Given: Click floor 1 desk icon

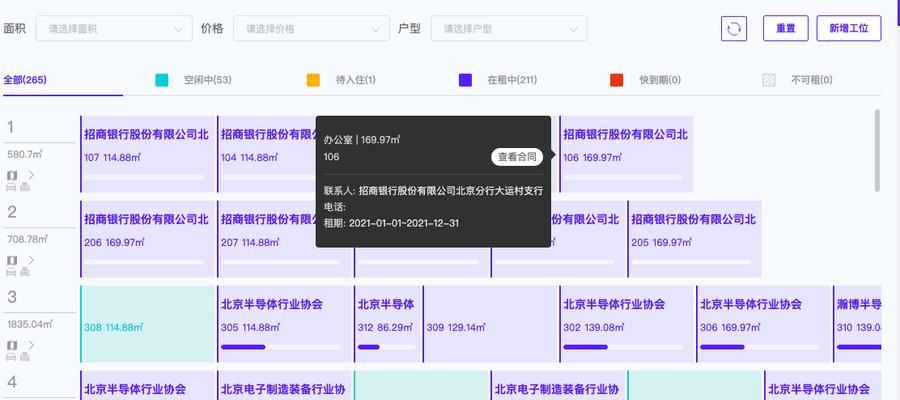Looking at the screenshot, I should coord(11,187).
